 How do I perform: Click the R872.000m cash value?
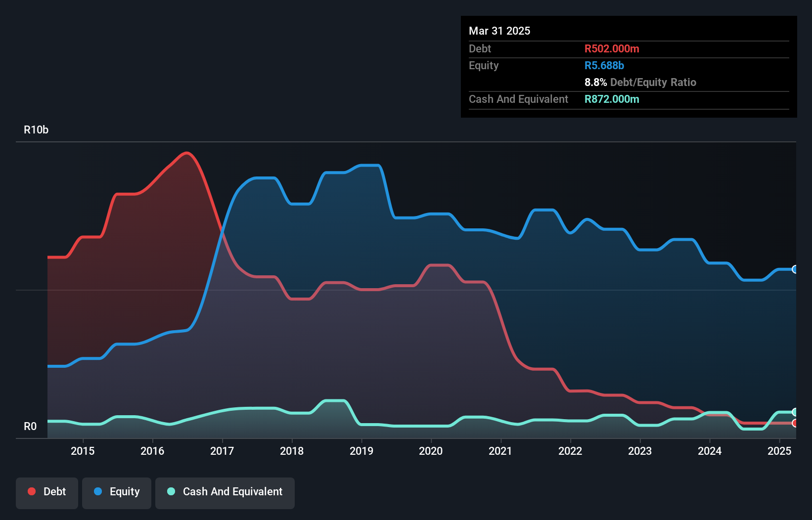point(612,99)
